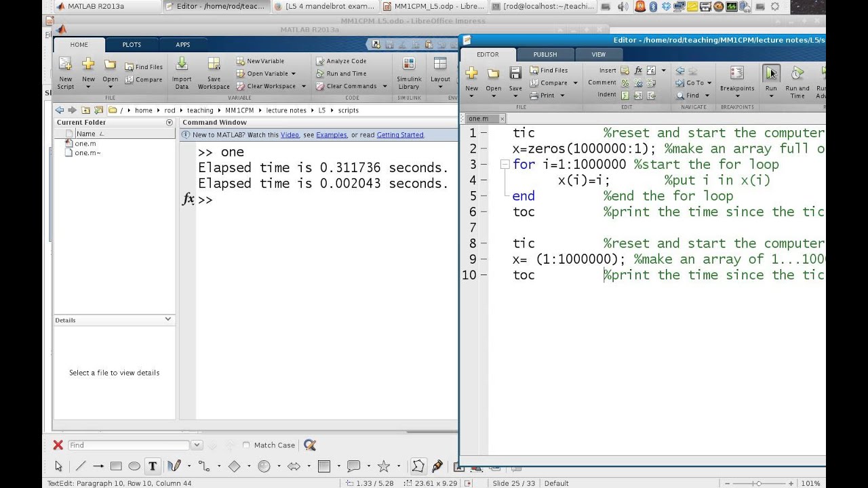
Task: Click find and replace icon beside Match Case
Action: click(310, 445)
